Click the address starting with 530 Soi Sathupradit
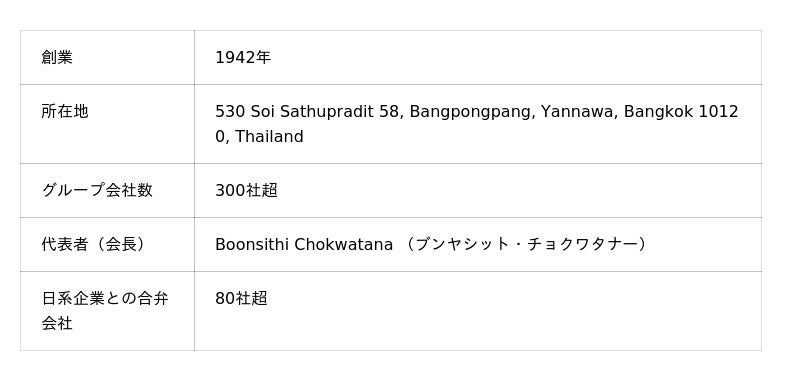This screenshot has height=381, width=800. tap(477, 124)
